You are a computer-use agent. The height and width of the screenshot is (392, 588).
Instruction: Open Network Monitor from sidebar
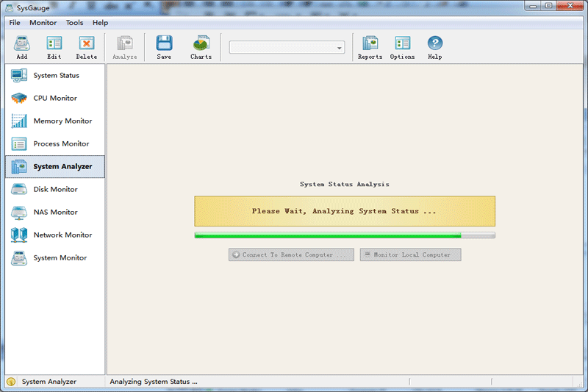click(62, 235)
